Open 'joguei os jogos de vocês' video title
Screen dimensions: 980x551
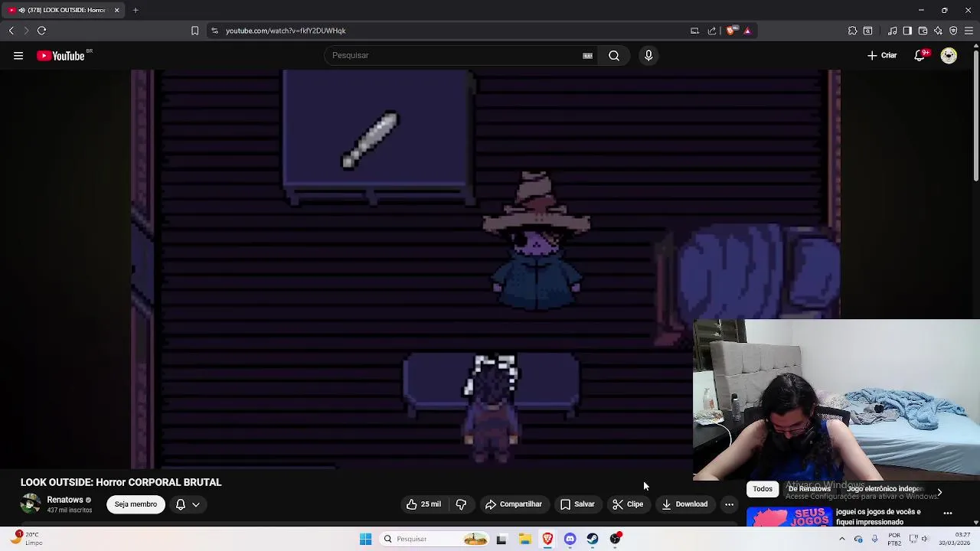click(x=879, y=517)
